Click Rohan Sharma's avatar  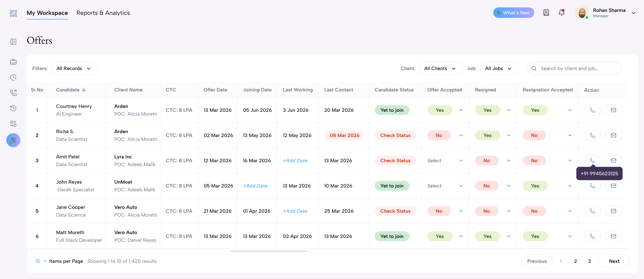point(582,13)
